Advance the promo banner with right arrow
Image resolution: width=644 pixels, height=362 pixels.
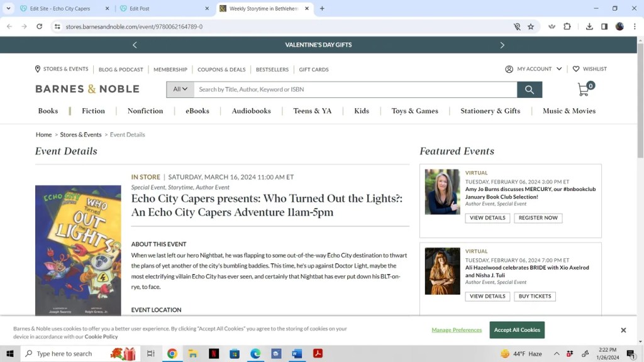(502, 45)
